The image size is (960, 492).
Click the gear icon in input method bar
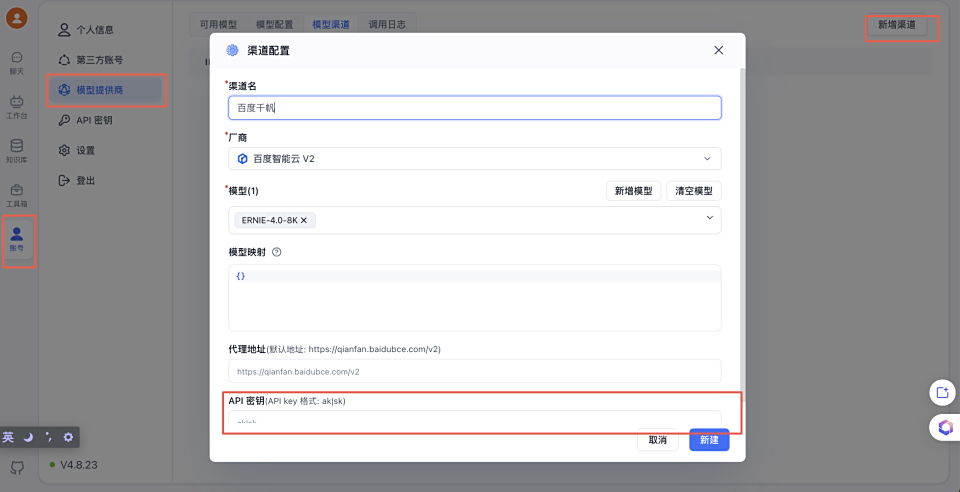[x=68, y=437]
